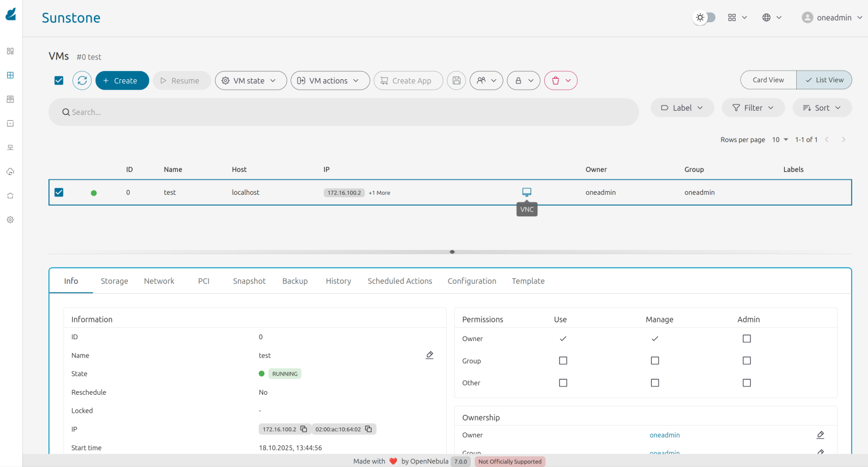The height and width of the screenshot is (467, 868).
Task: Switch to the Storage tab
Action: tap(114, 281)
